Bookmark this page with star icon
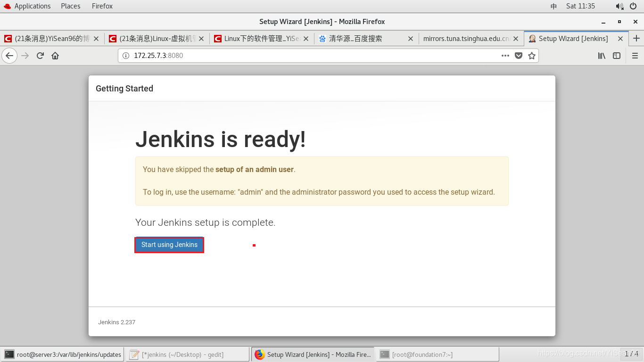 (x=532, y=56)
